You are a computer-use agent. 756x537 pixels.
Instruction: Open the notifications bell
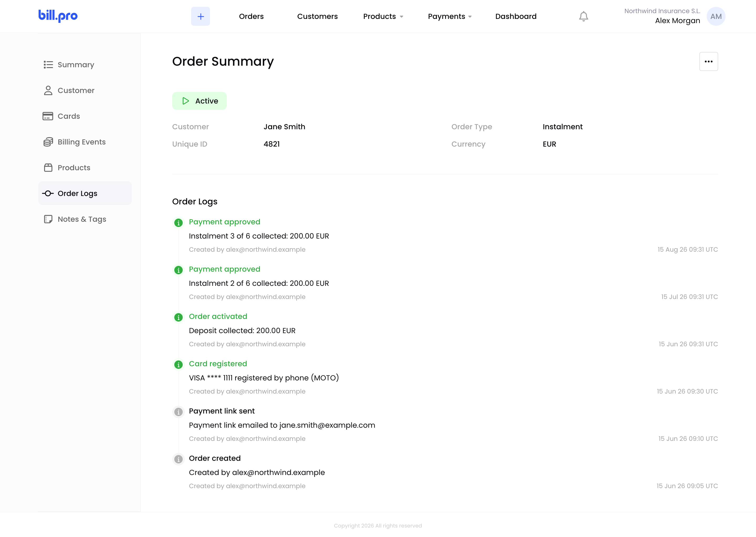coord(584,16)
